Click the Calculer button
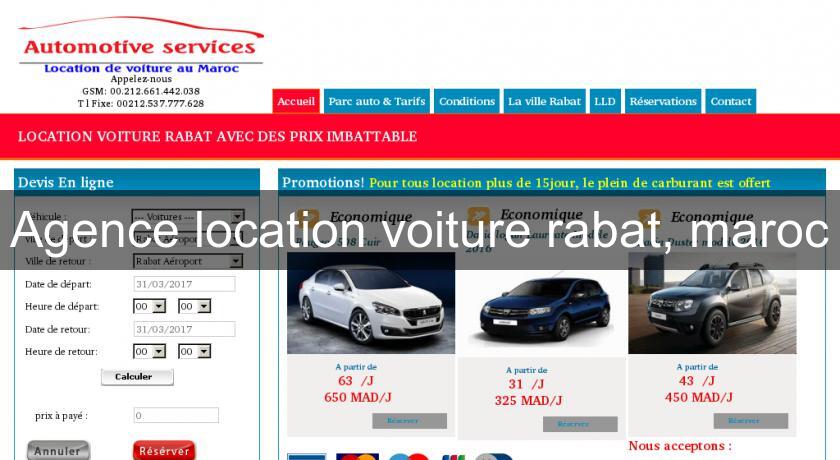840x460 pixels. [137, 377]
